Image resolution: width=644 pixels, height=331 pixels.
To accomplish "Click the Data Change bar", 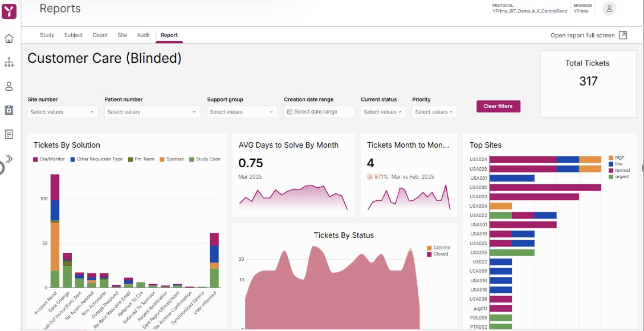I will pos(67,270).
